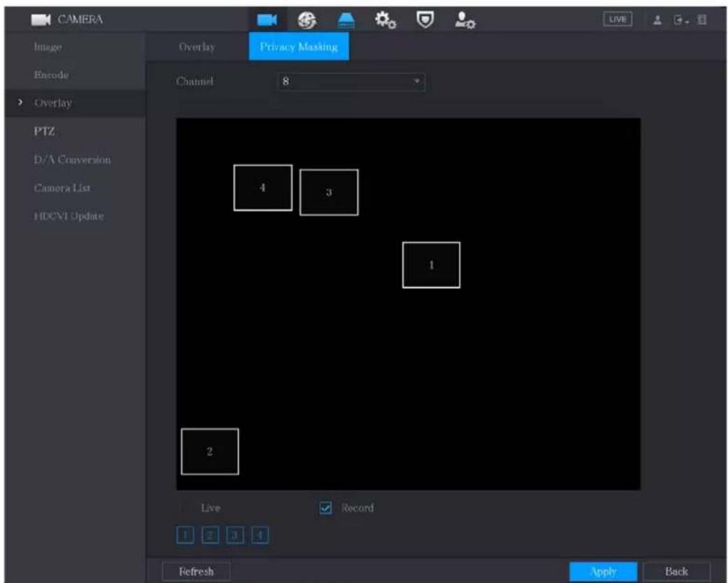Click the rightmost top-bar icon
The width and height of the screenshot is (728, 583).
[x=702, y=20]
